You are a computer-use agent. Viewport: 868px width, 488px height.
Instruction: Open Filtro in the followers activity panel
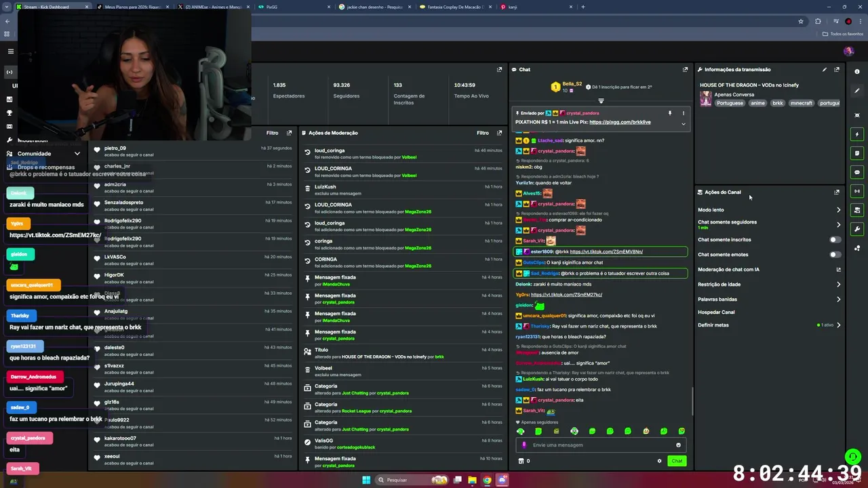pos(272,133)
